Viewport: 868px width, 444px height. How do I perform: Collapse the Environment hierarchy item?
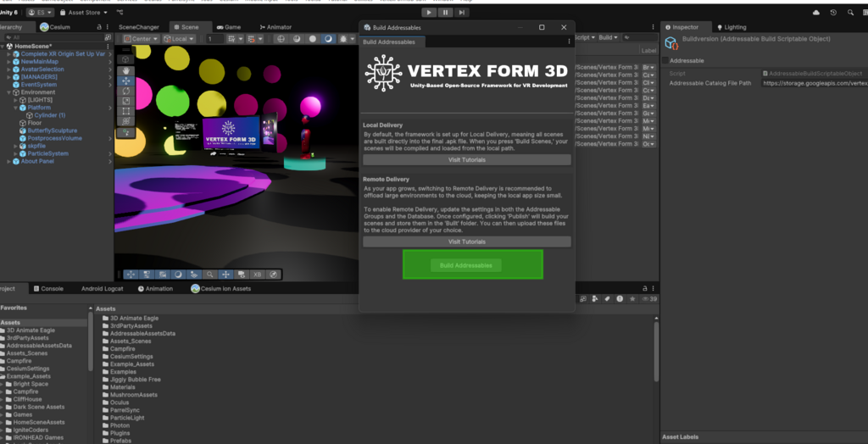[x=8, y=92]
